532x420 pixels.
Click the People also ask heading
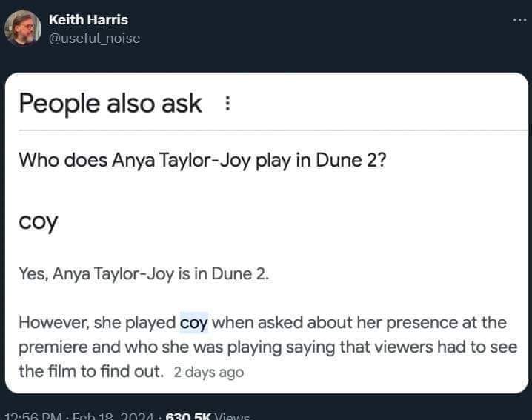[110, 104]
